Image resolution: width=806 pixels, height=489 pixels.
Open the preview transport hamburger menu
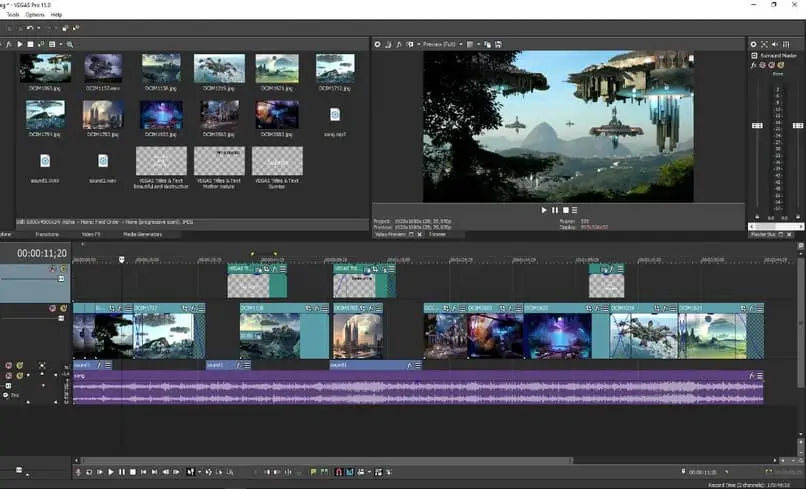(x=575, y=210)
